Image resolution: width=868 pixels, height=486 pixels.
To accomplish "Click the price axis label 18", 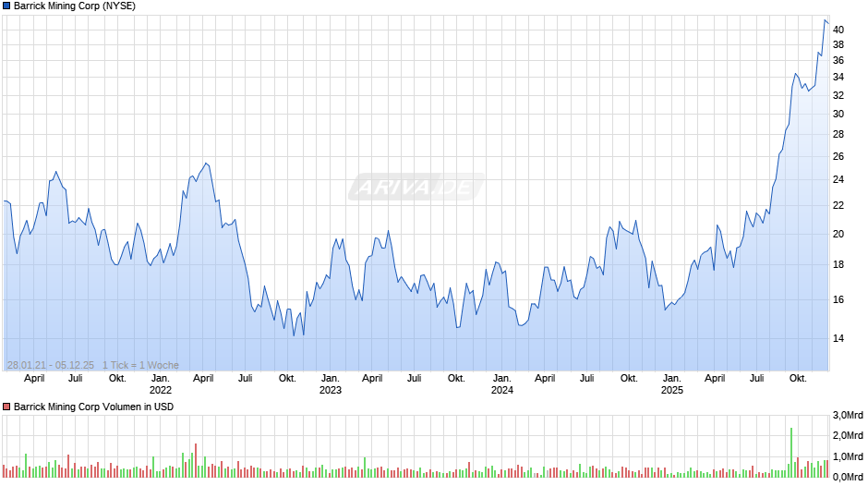I will pos(838,264).
